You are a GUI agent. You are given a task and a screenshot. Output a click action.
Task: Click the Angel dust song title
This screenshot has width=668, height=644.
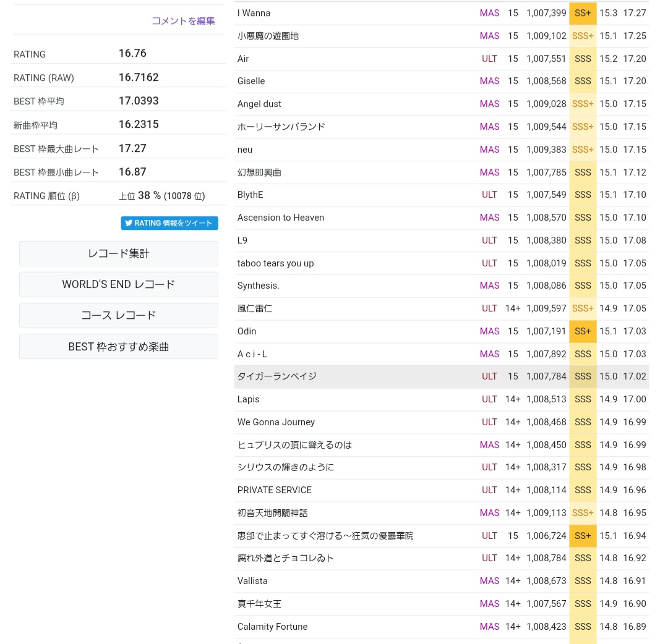[x=259, y=104]
